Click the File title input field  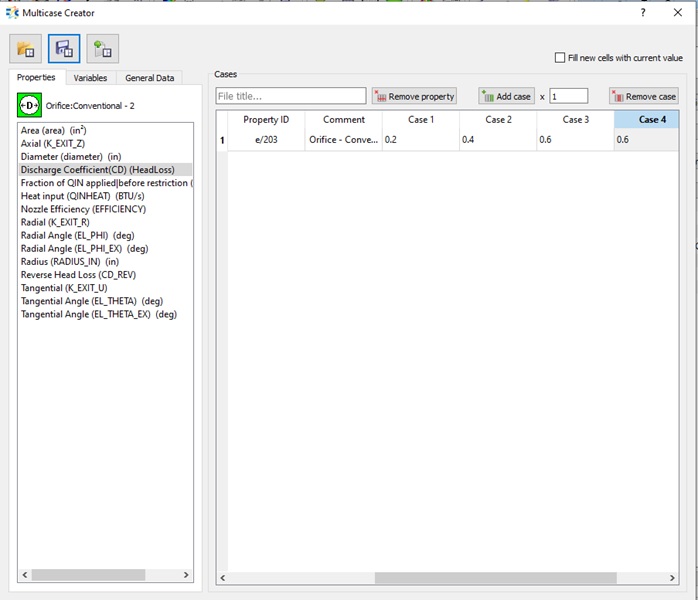291,96
